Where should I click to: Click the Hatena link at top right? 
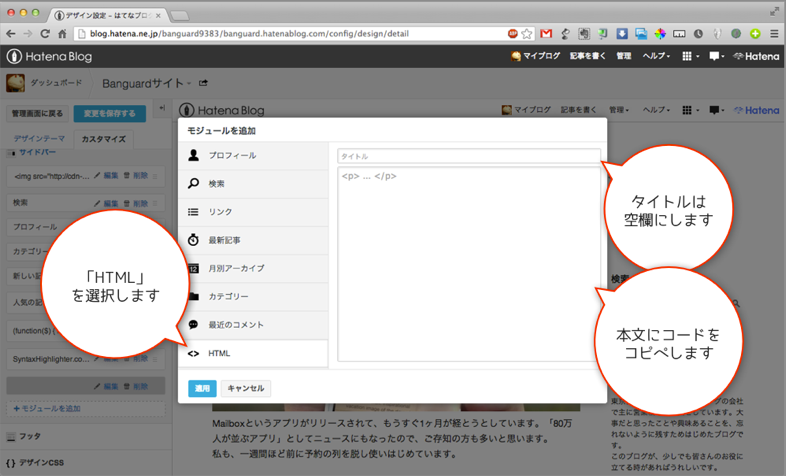756,56
